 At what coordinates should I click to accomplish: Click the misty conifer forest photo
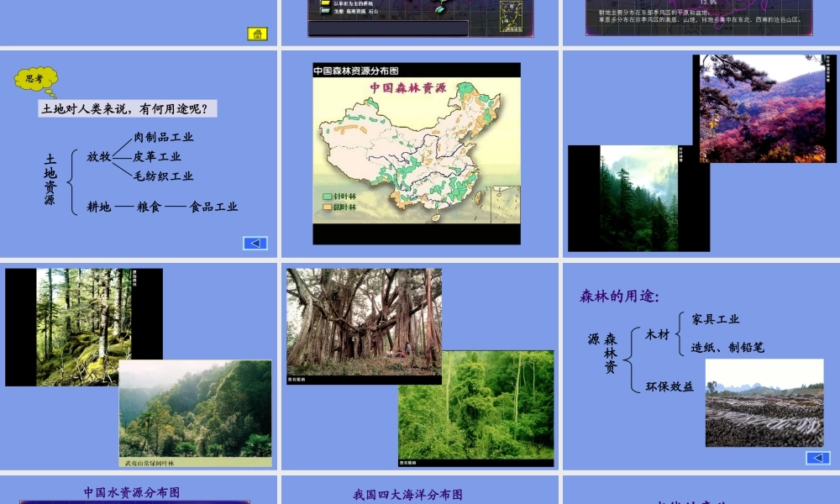639,198
